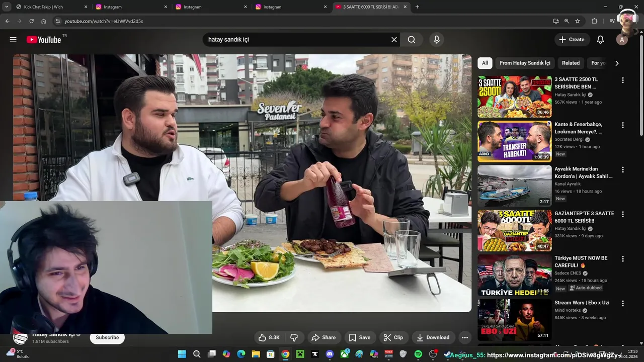Share the video
The image size is (644, 362).
(x=324, y=337)
